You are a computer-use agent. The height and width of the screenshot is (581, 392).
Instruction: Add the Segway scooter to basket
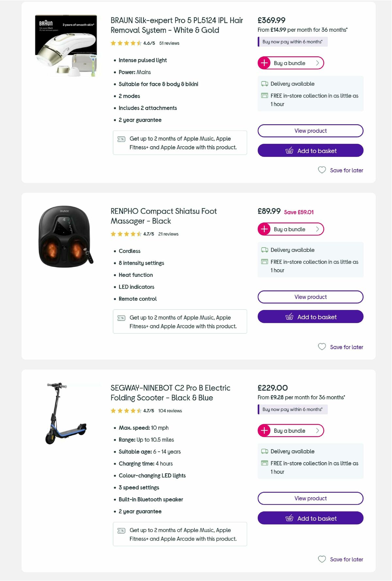(x=310, y=518)
